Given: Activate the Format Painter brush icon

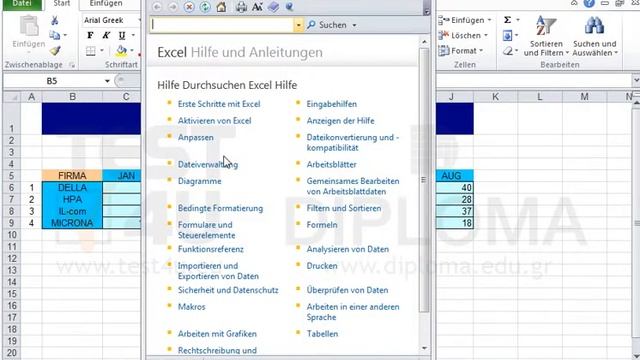Looking at the screenshot, I should click(55, 51).
